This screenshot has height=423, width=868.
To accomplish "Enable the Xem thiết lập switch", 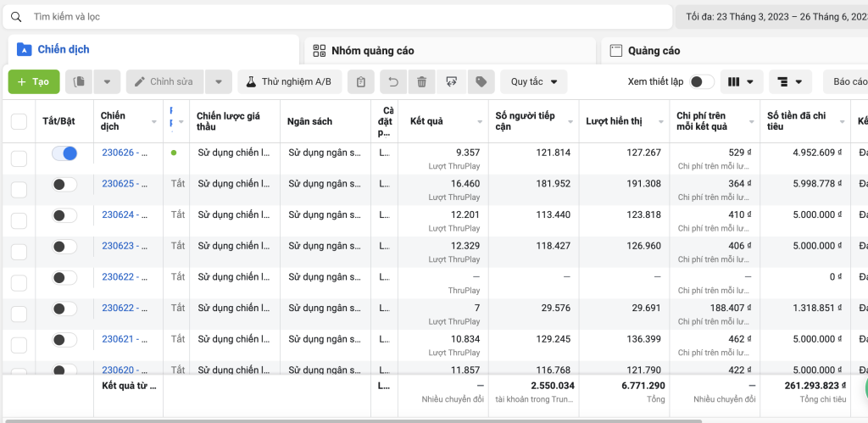I will tap(701, 82).
